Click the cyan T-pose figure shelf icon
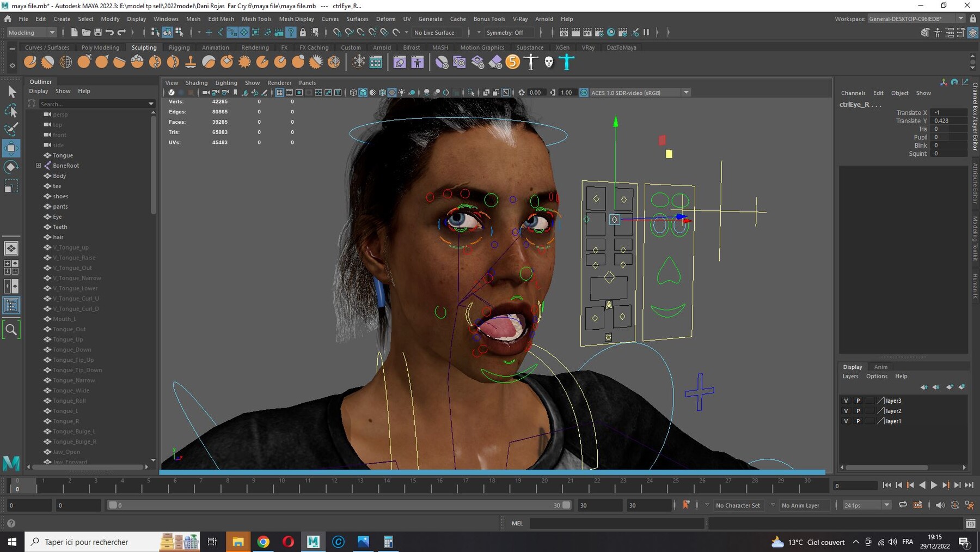 567,62
